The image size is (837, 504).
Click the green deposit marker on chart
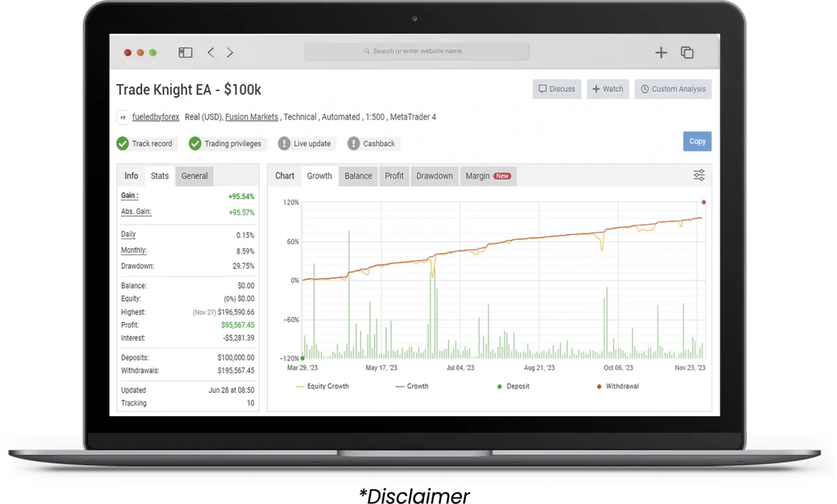point(303,358)
